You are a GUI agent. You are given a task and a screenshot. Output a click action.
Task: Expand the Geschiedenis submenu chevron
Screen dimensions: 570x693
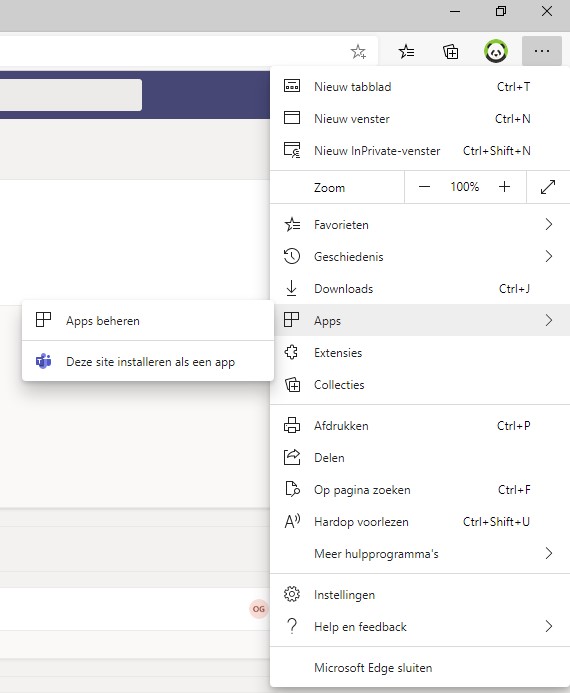[x=549, y=256]
